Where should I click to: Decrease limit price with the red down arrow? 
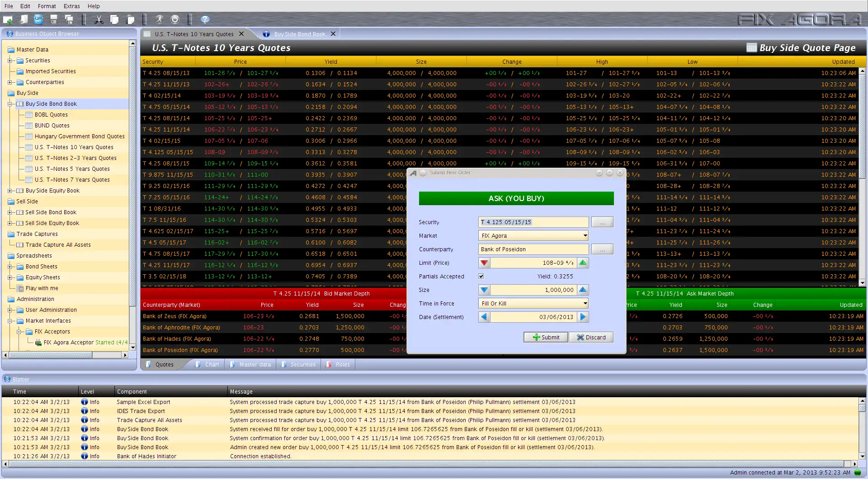coord(484,263)
